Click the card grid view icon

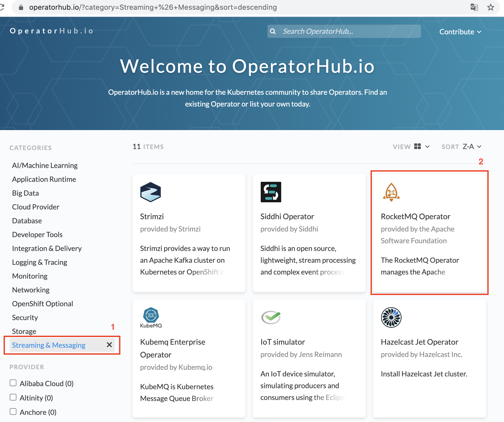(x=417, y=146)
